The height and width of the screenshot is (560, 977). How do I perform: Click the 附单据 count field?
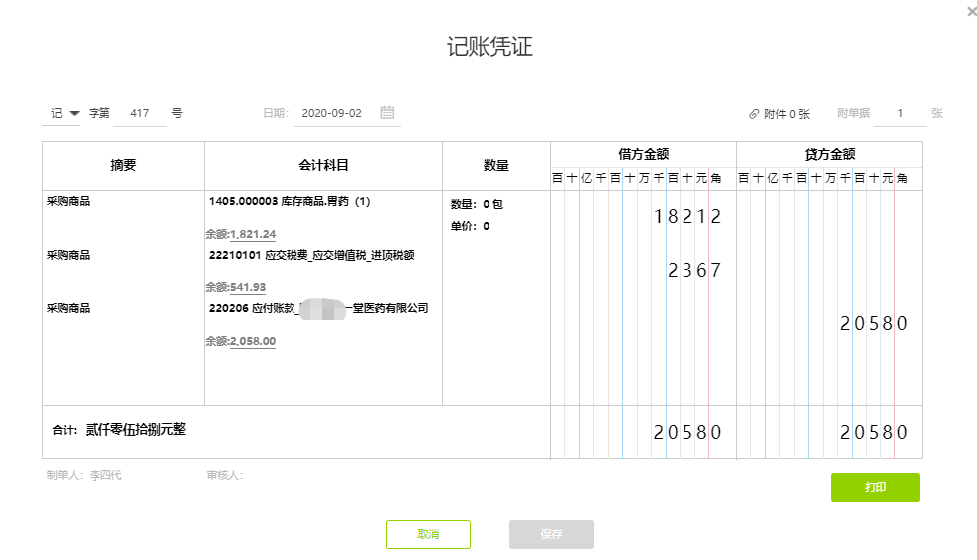[899, 113]
